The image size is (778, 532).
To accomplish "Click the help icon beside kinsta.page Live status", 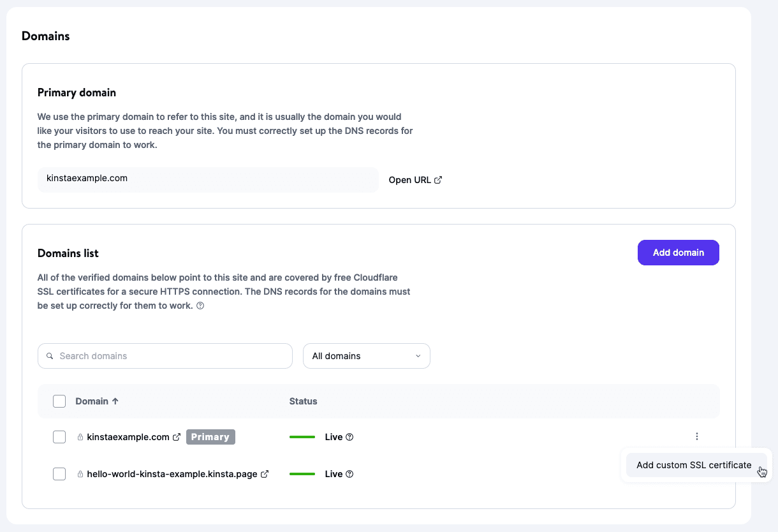I will 349,474.
